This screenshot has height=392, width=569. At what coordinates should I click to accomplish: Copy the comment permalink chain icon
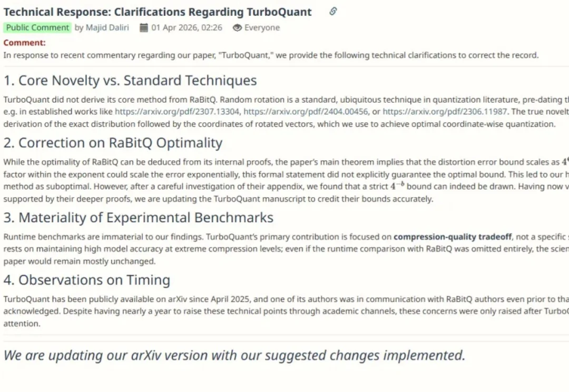(x=333, y=11)
